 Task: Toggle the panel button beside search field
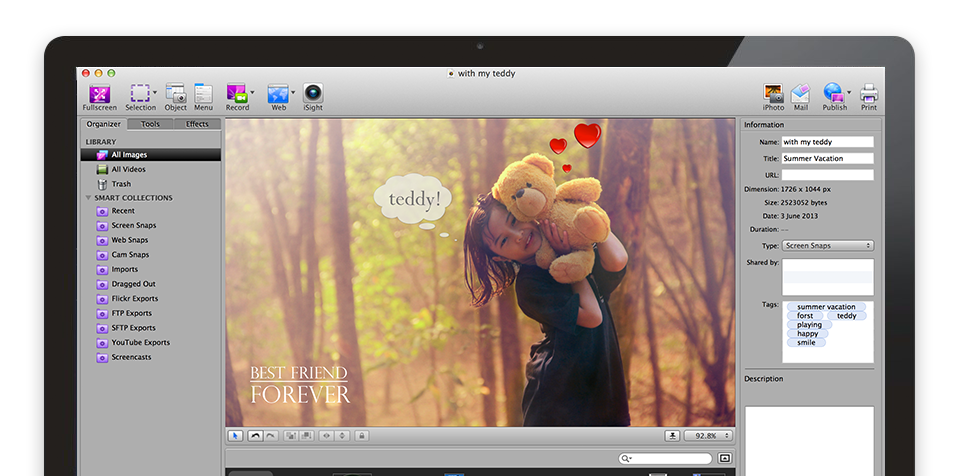[x=725, y=458]
